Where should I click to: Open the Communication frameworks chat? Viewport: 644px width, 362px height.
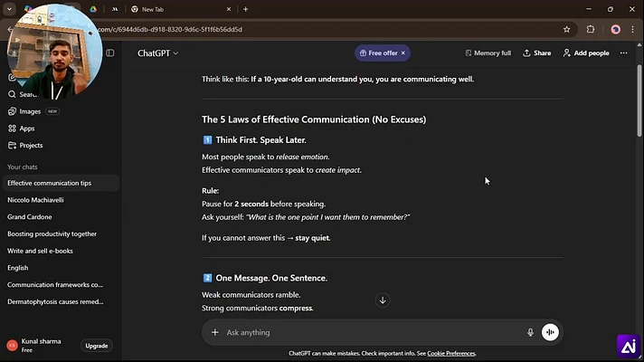pos(61,284)
